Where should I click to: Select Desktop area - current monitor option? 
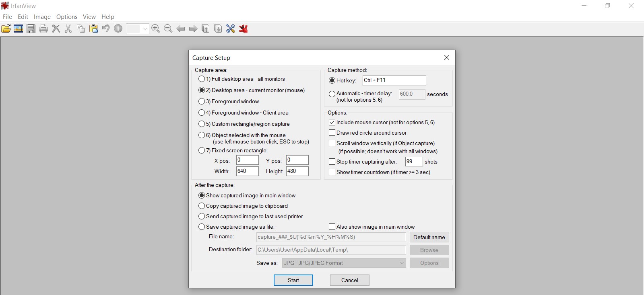coord(252,90)
